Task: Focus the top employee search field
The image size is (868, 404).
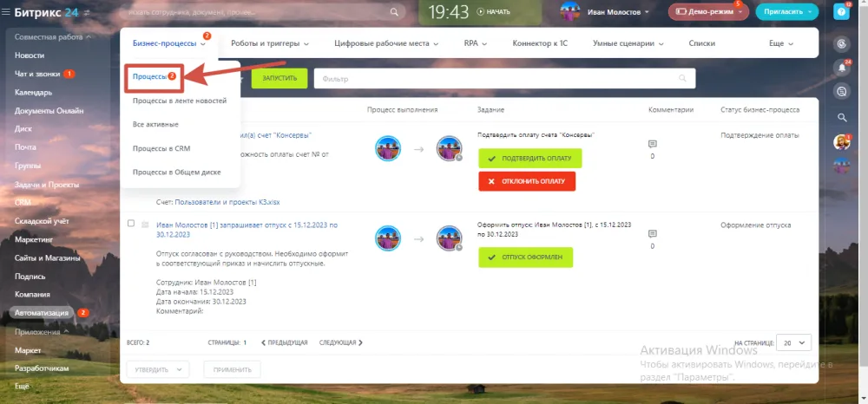Action: (x=263, y=11)
